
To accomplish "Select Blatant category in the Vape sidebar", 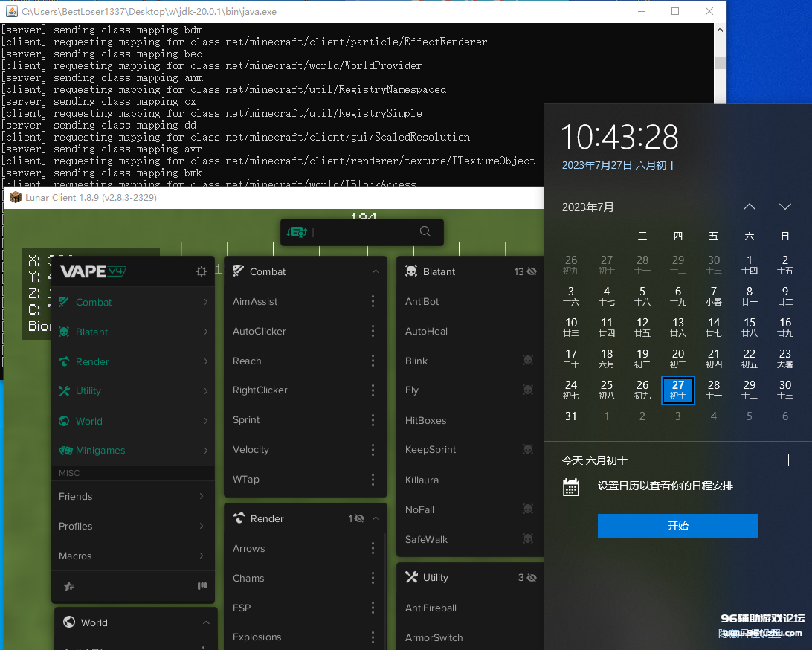I will (x=91, y=332).
